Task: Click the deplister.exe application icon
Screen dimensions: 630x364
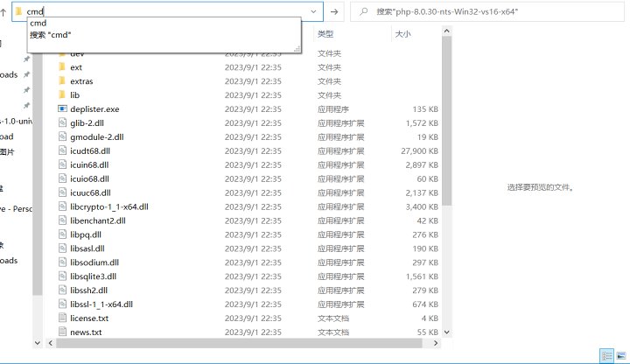Action: [61, 108]
